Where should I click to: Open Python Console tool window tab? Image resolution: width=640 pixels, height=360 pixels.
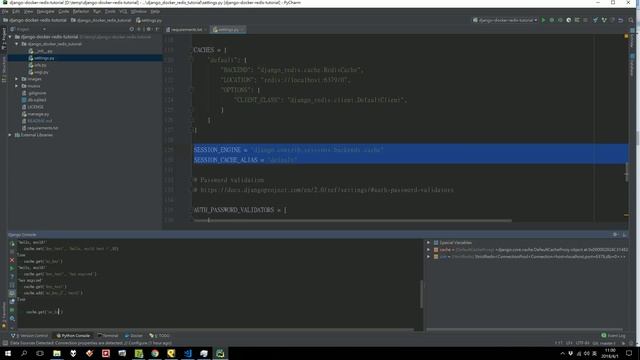(73, 336)
